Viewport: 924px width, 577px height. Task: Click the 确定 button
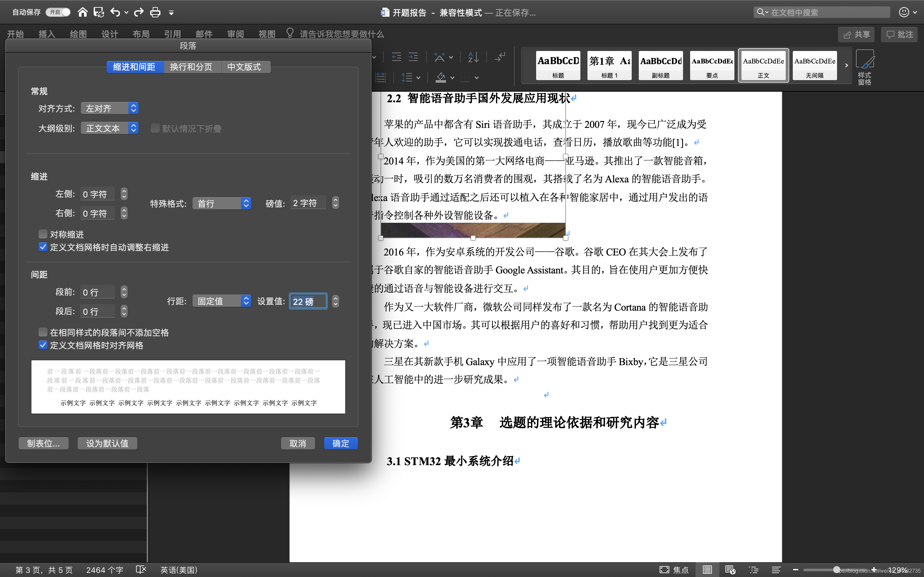point(341,443)
